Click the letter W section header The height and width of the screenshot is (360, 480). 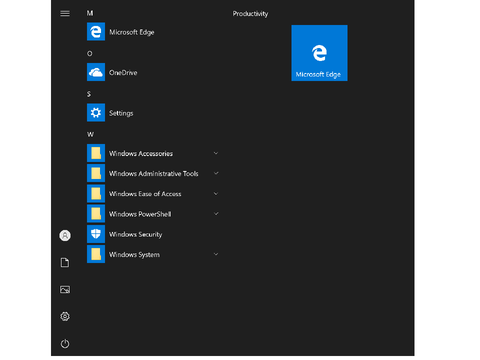90,134
